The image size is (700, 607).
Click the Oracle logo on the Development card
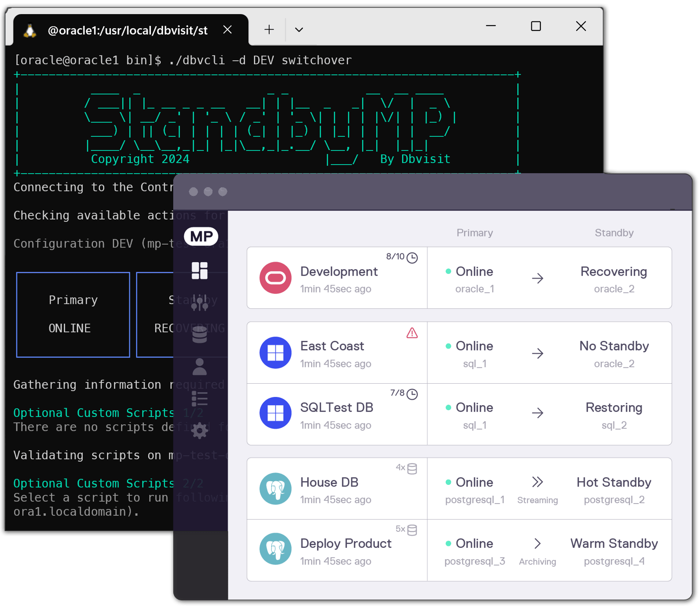pyautogui.click(x=275, y=278)
